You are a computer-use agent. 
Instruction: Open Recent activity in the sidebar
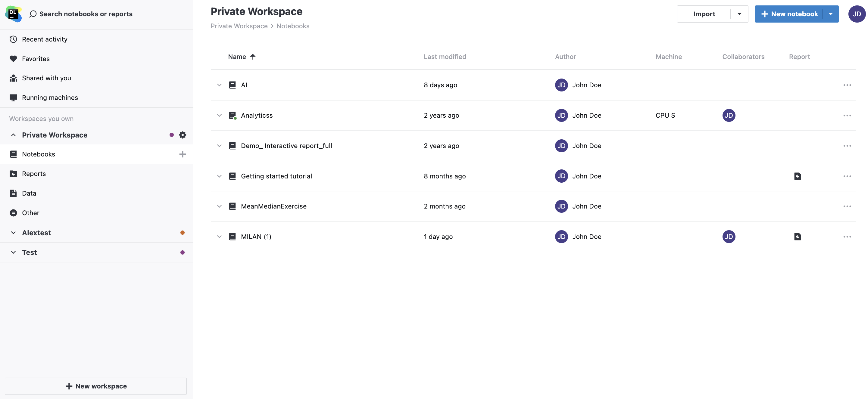point(44,39)
